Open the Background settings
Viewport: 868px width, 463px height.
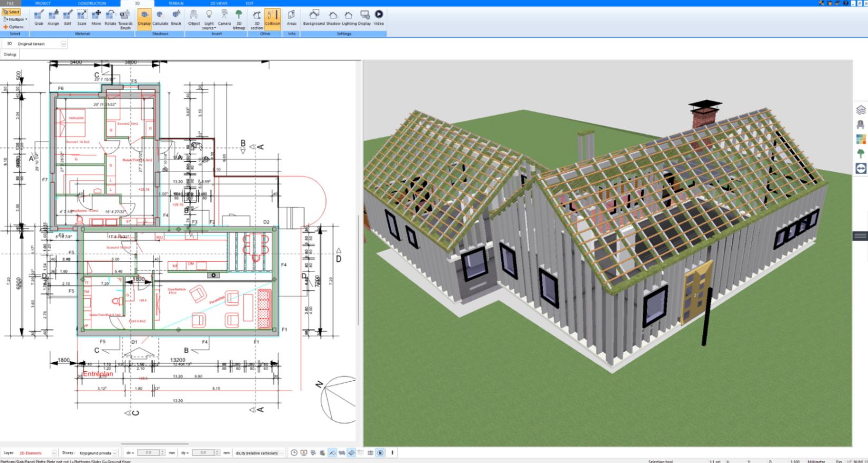314,18
